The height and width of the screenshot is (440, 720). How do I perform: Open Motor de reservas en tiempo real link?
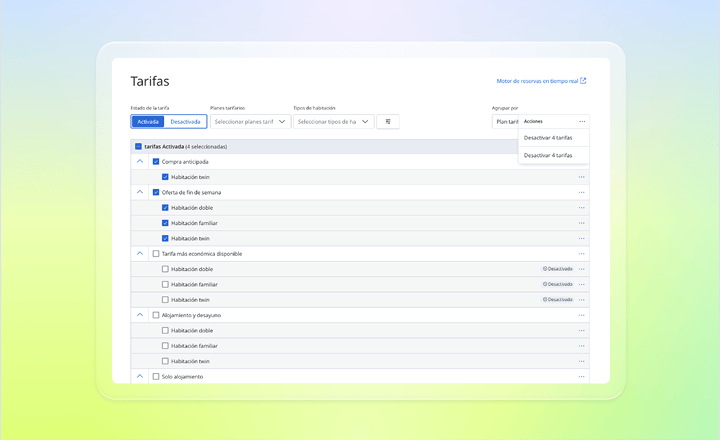click(x=537, y=81)
